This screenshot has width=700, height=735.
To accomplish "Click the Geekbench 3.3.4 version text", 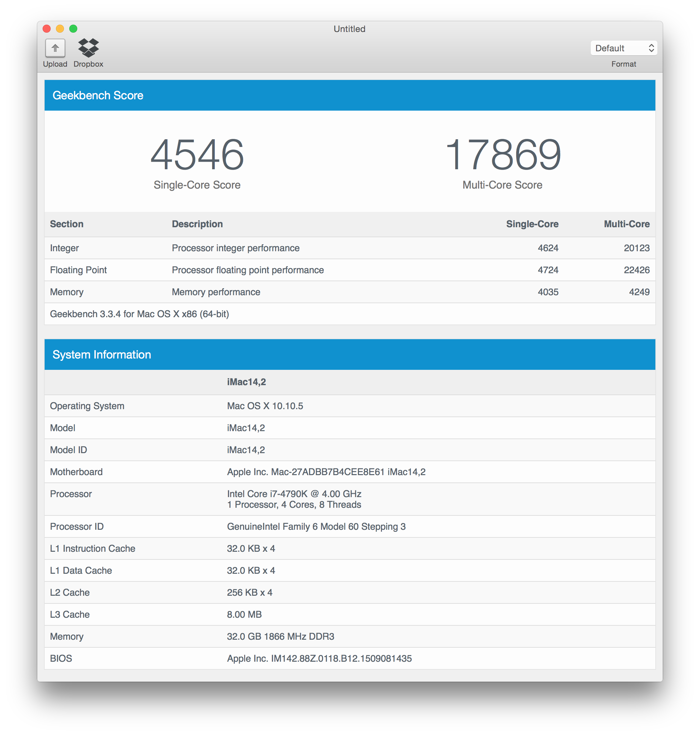I will pos(139,314).
